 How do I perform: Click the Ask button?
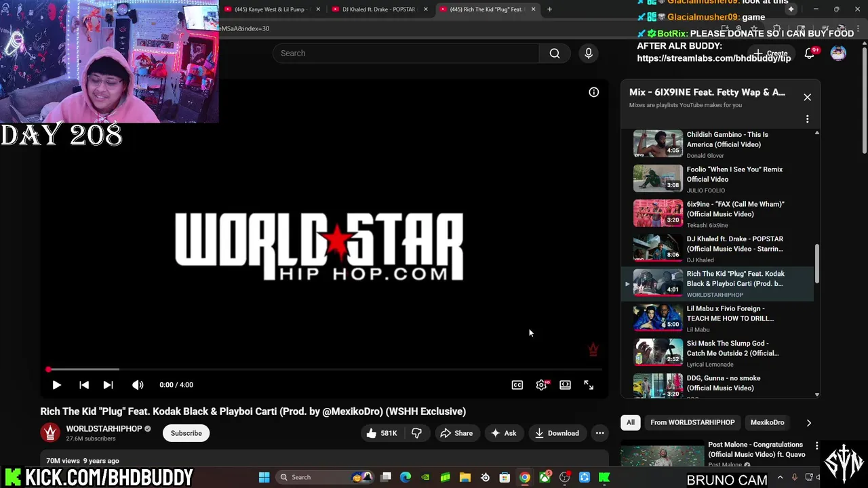pyautogui.click(x=504, y=433)
